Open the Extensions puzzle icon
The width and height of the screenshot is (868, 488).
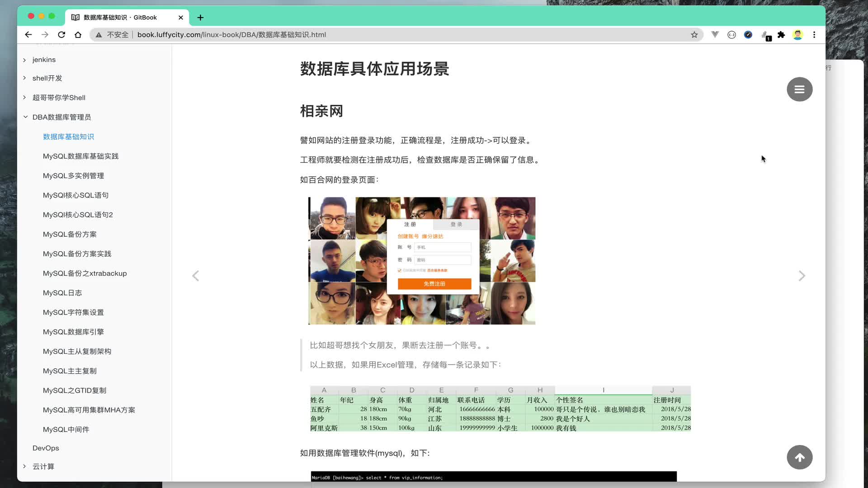click(781, 35)
